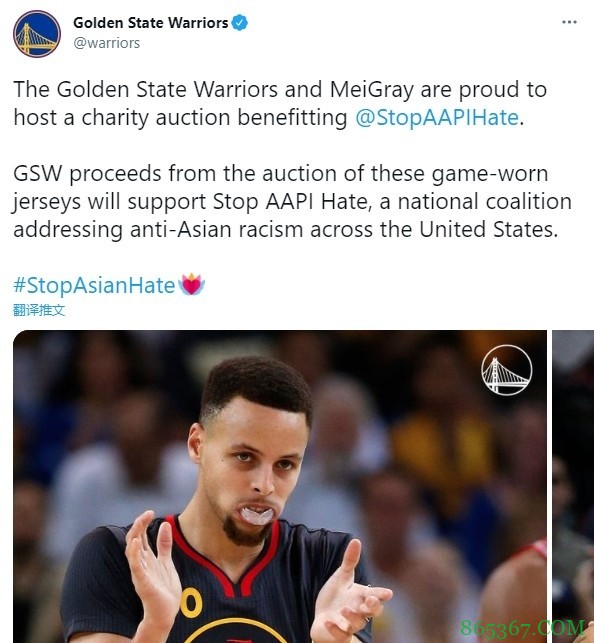The image size is (594, 643).
Task: Click the paragraph about GSW auction proceeds
Action: click(x=292, y=201)
